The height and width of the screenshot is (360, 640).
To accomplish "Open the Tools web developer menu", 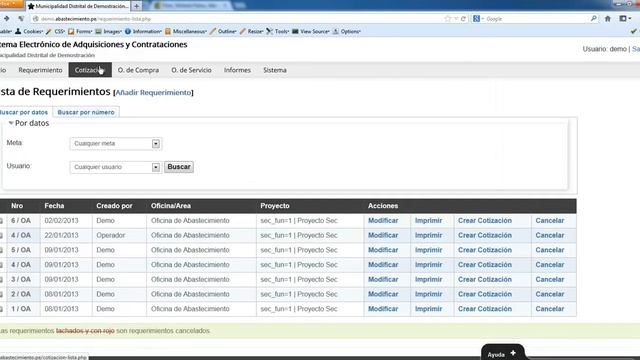I will (x=278, y=31).
